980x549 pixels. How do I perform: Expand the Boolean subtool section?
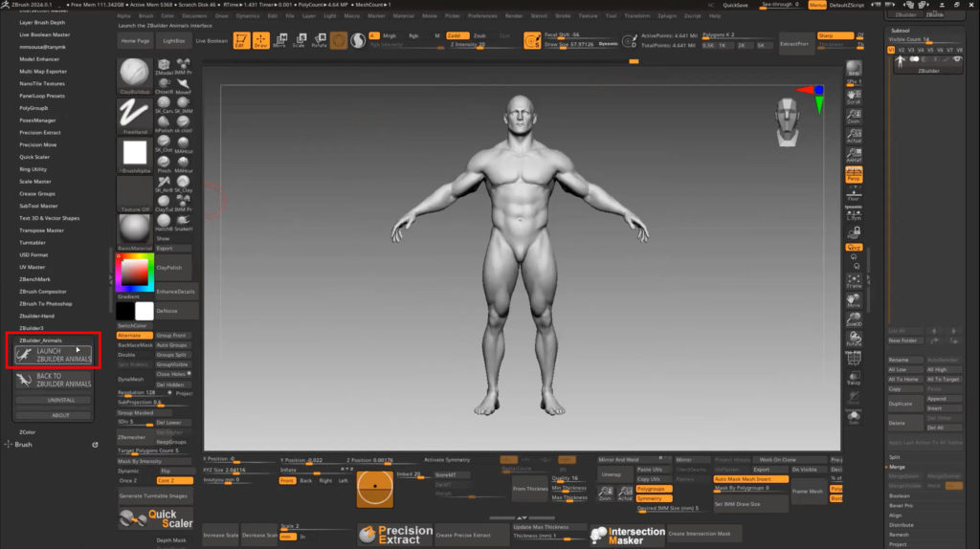(x=900, y=495)
